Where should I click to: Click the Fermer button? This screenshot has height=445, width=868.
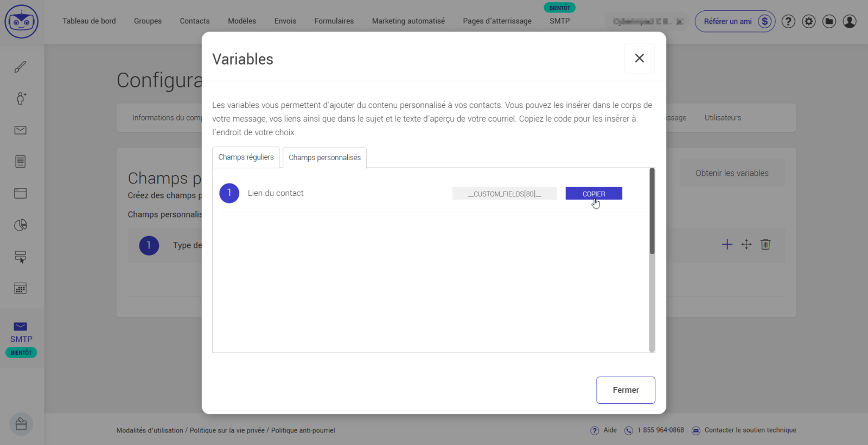point(626,390)
